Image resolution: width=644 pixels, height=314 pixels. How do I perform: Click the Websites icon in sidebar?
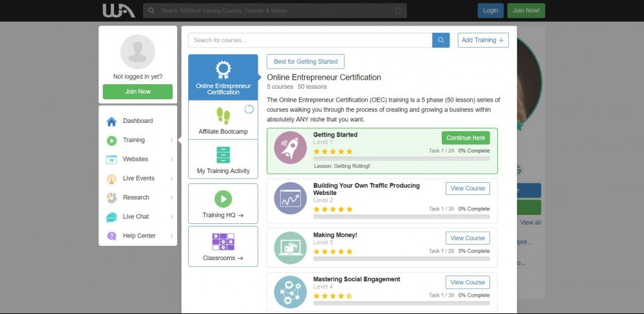[111, 160]
